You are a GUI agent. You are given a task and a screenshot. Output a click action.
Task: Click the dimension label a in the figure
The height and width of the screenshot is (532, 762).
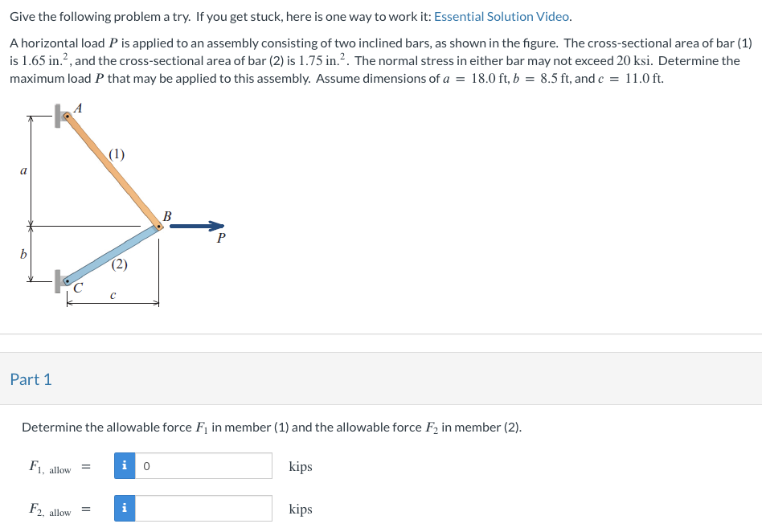point(23,170)
